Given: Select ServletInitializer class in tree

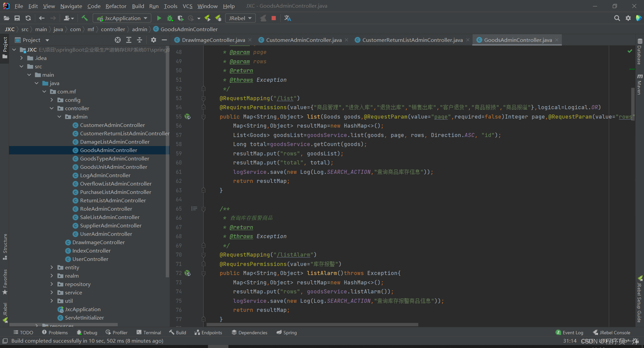Looking at the screenshot, I should point(85,318).
